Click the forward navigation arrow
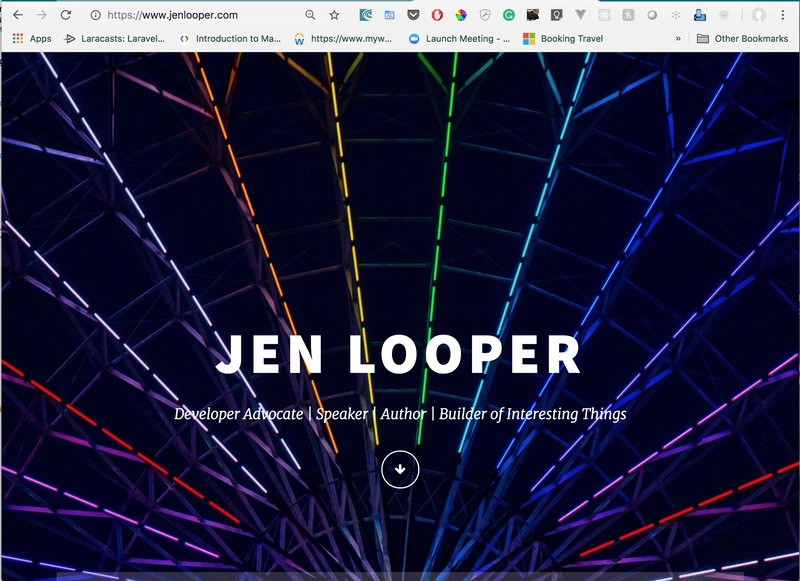 coord(41,15)
